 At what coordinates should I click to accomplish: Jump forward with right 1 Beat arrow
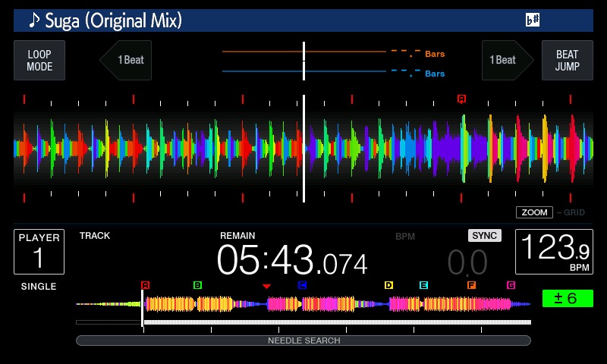(508, 61)
